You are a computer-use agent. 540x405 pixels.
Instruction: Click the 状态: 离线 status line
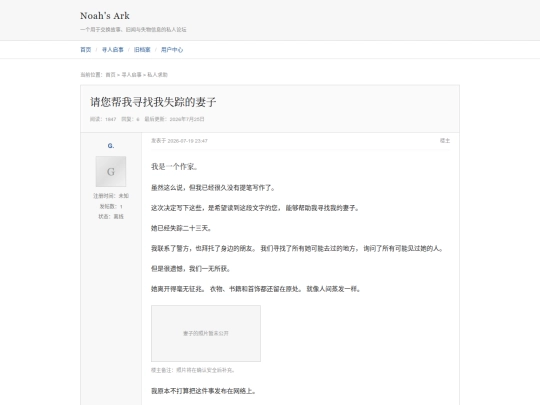(111, 216)
